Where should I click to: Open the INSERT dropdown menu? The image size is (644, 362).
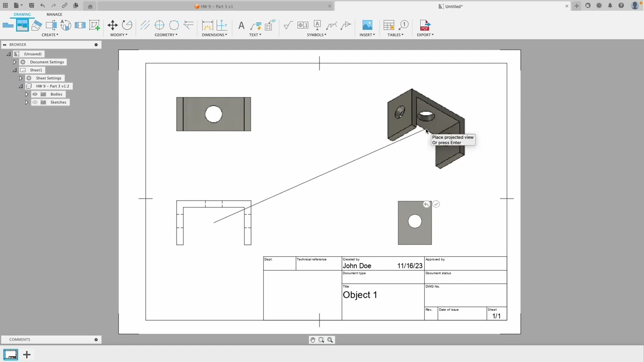coord(367,35)
